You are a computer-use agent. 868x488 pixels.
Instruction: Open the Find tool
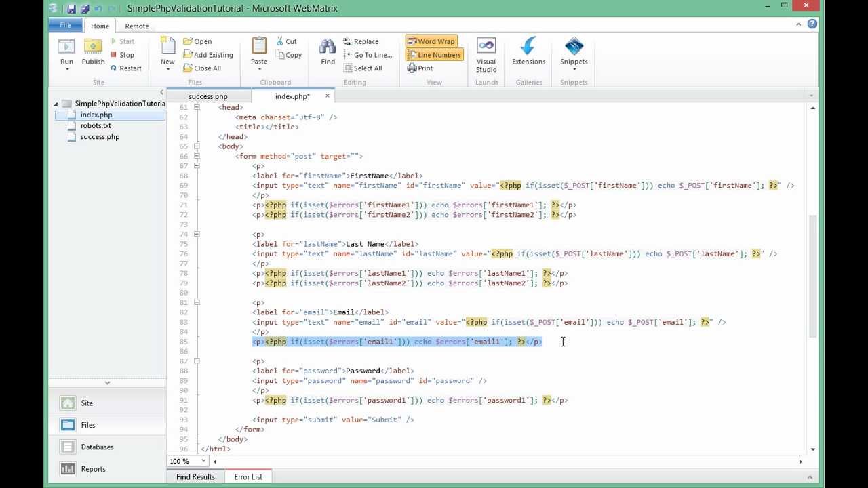click(x=328, y=52)
